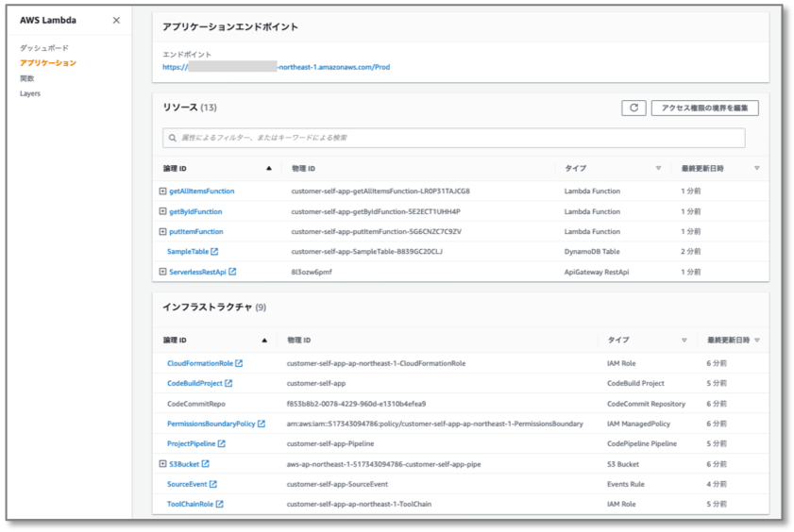Open the getByIdFunction link
Viewport: 794px width, 532px height.
pos(195,211)
